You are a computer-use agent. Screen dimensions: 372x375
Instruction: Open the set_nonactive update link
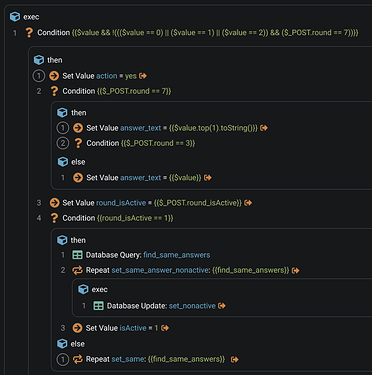192,306
